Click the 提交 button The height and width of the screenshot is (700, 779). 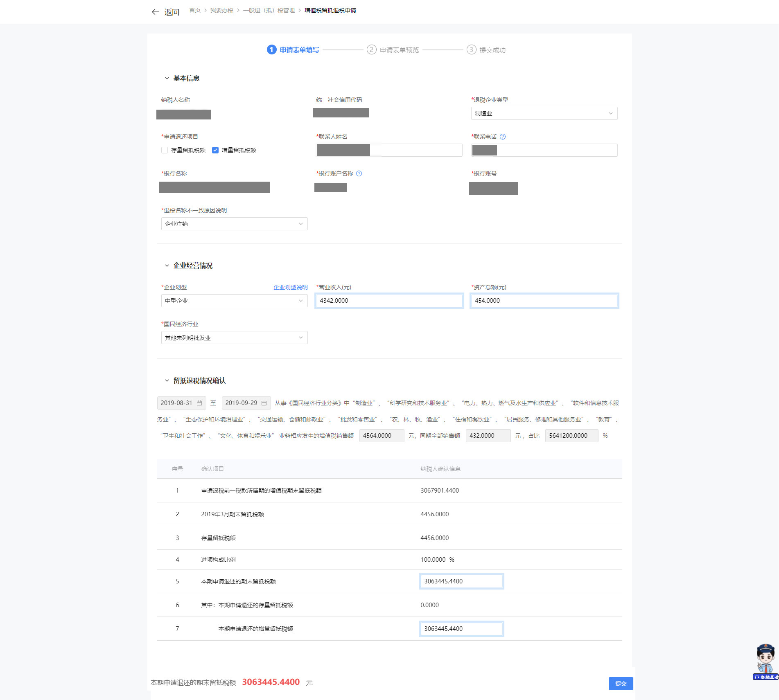pyautogui.click(x=621, y=683)
